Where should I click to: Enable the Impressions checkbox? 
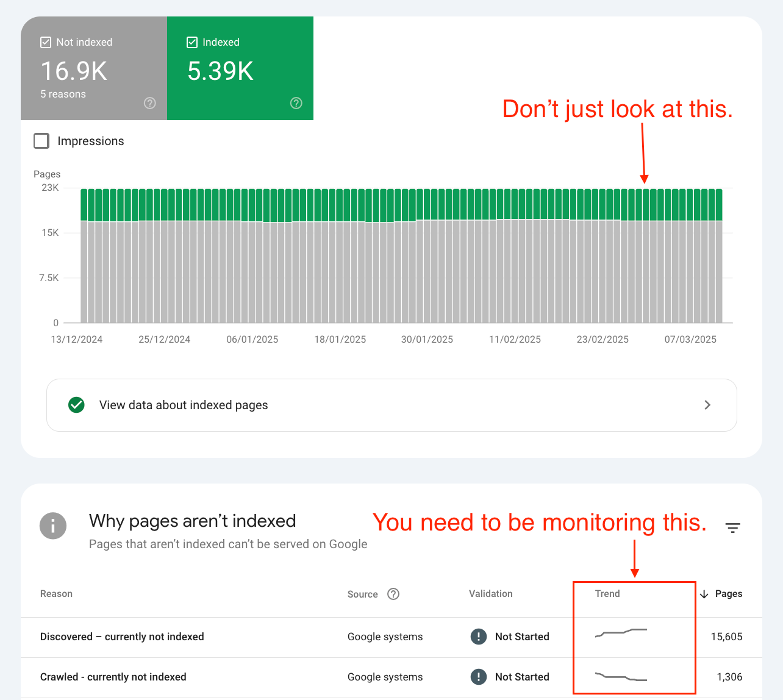point(41,141)
